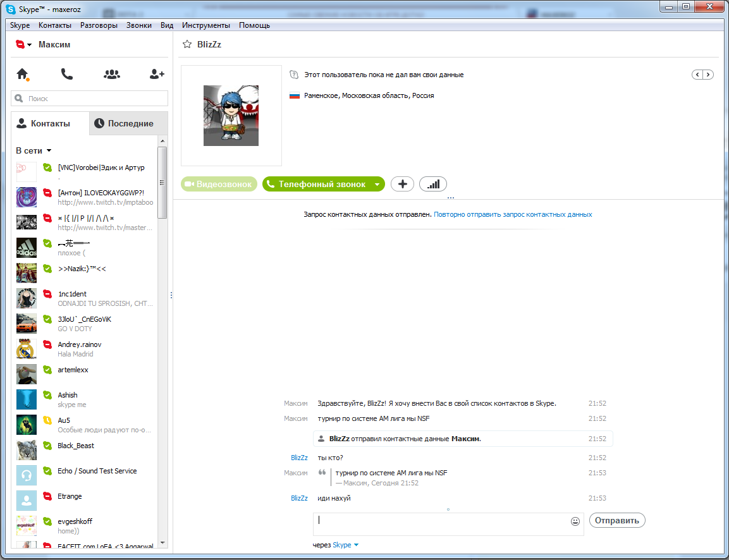This screenshot has width=729, height=560.
Task: Select contact '>>Nazik:}™<<'
Action: [85, 273]
